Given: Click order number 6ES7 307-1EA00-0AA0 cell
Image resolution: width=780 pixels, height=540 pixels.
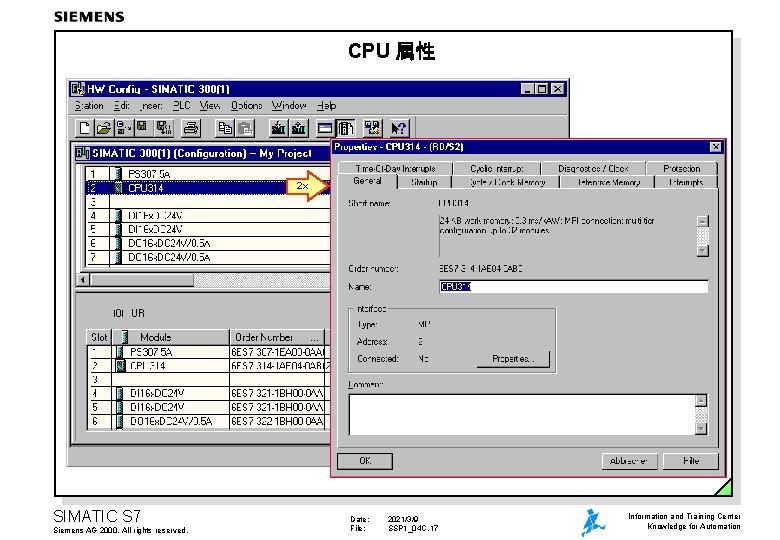Looking at the screenshot, I should (278, 352).
